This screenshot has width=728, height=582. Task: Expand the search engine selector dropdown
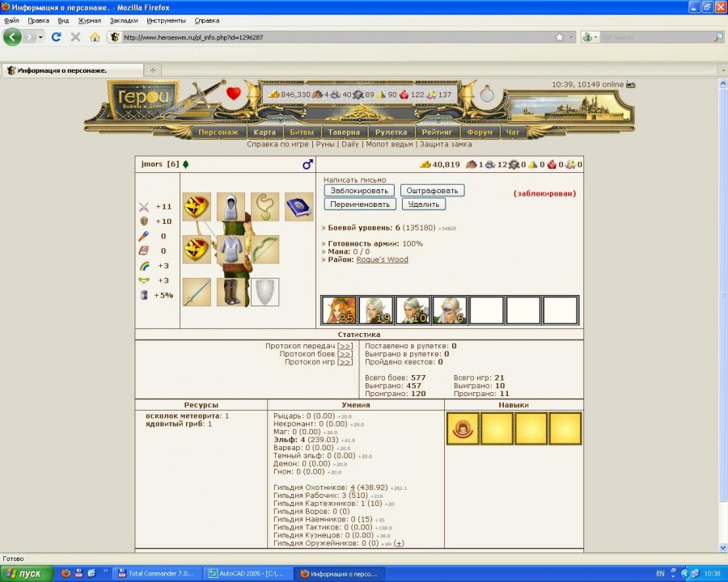(x=595, y=37)
